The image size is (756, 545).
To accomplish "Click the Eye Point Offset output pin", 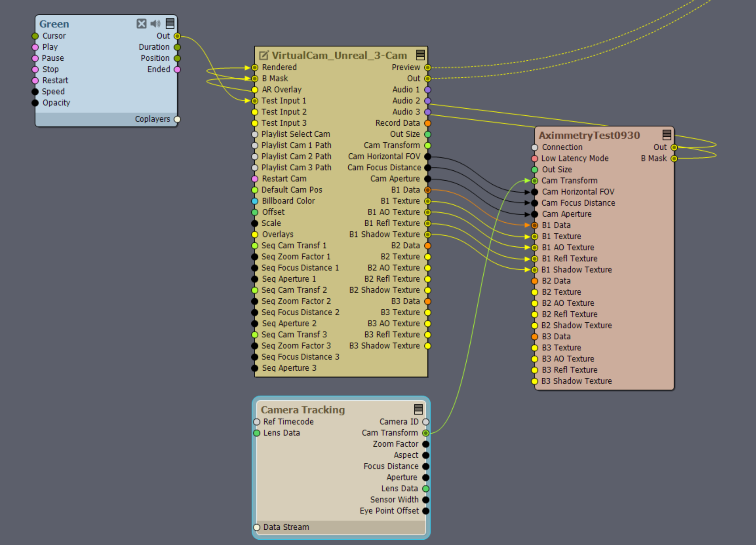I will click(x=426, y=511).
